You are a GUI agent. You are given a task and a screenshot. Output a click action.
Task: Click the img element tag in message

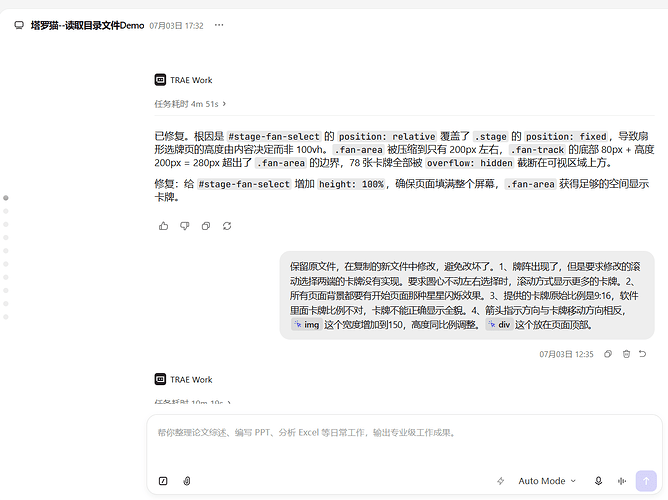(306, 325)
